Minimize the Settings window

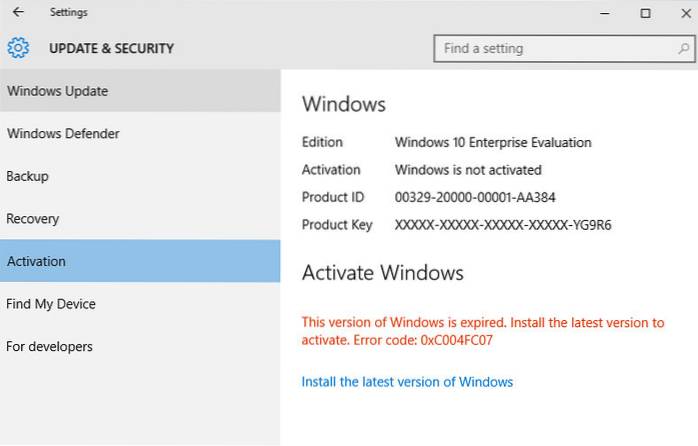point(606,13)
